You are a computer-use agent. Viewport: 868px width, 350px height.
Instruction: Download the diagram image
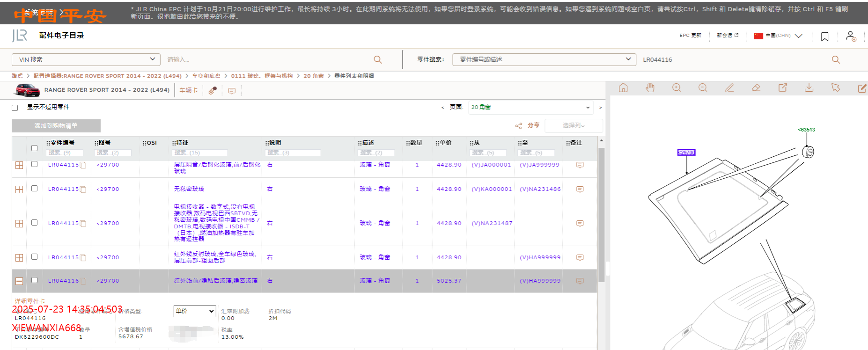click(x=809, y=88)
